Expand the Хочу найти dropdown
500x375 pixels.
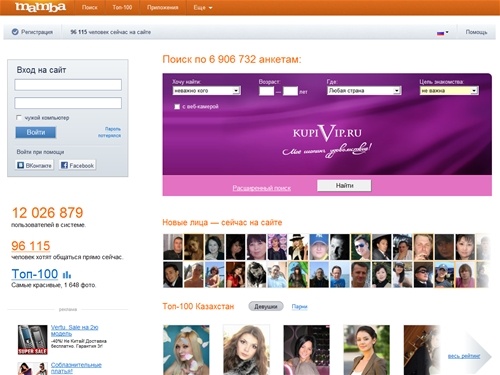tap(206, 91)
